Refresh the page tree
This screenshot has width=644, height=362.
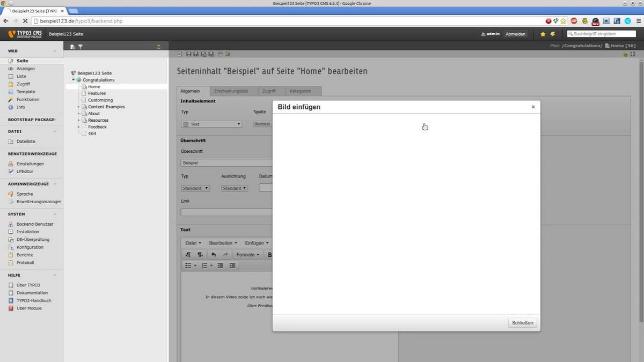point(158,47)
